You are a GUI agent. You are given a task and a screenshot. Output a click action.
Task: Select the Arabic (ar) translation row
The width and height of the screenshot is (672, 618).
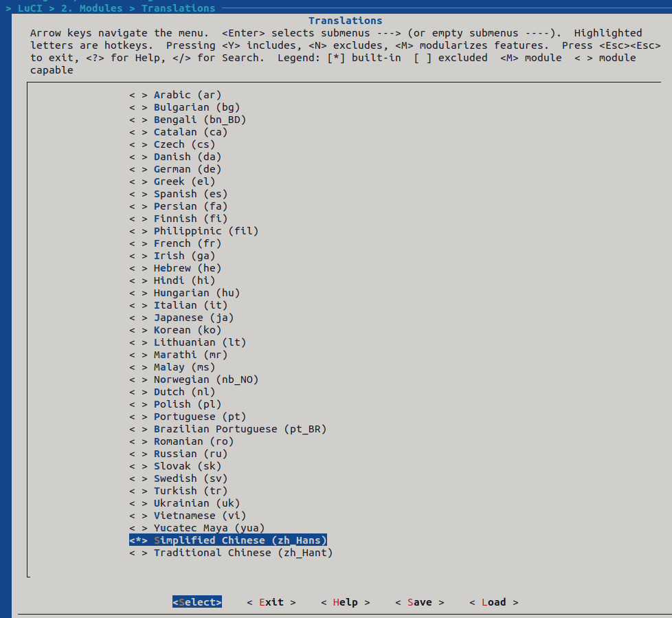pos(175,95)
